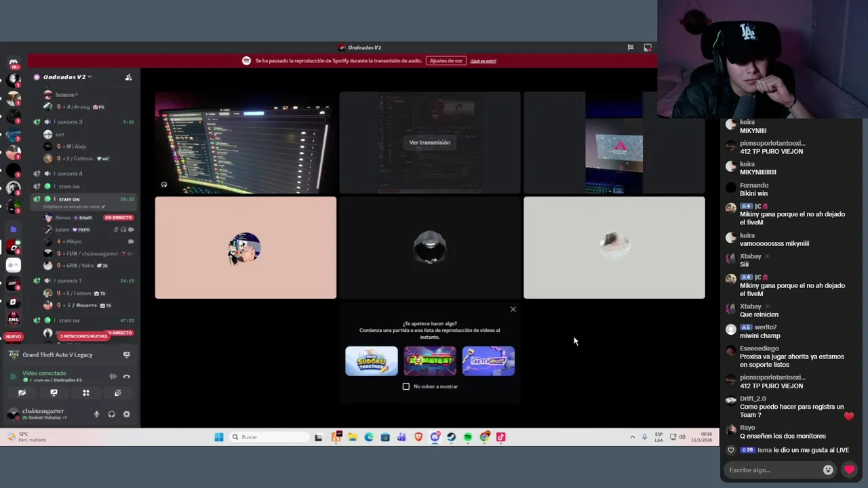Launch the Sudoku Together activity

coord(372,361)
